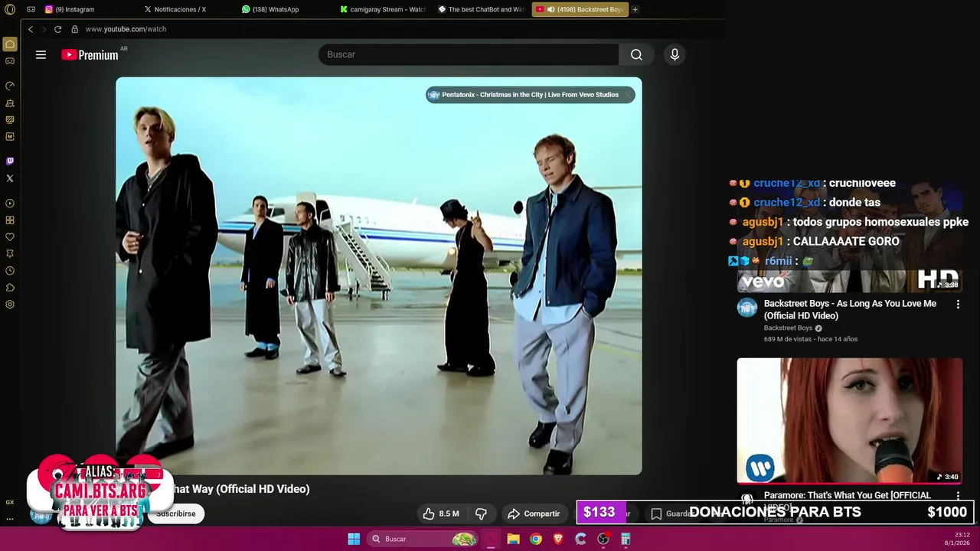Image resolution: width=980 pixels, height=551 pixels.
Task: Click the padlock site info icon
Action: coord(74,29)
